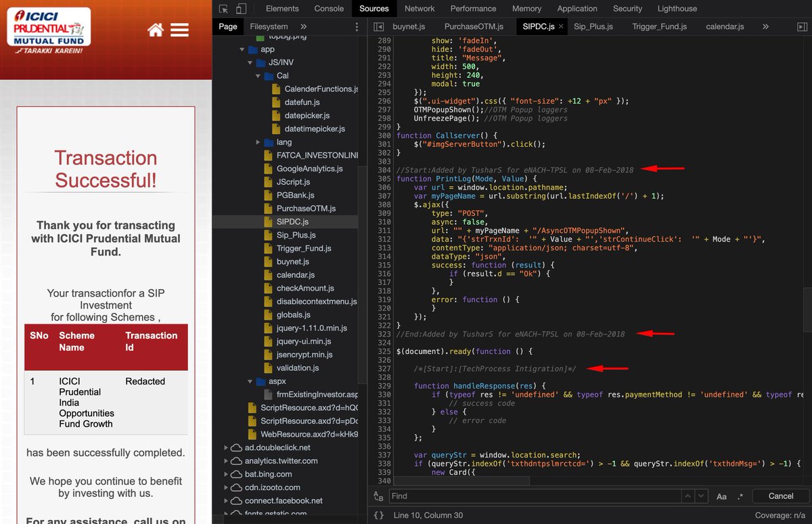Click line number 305 in gutter

pyautogui.click(x=384, y=179)
